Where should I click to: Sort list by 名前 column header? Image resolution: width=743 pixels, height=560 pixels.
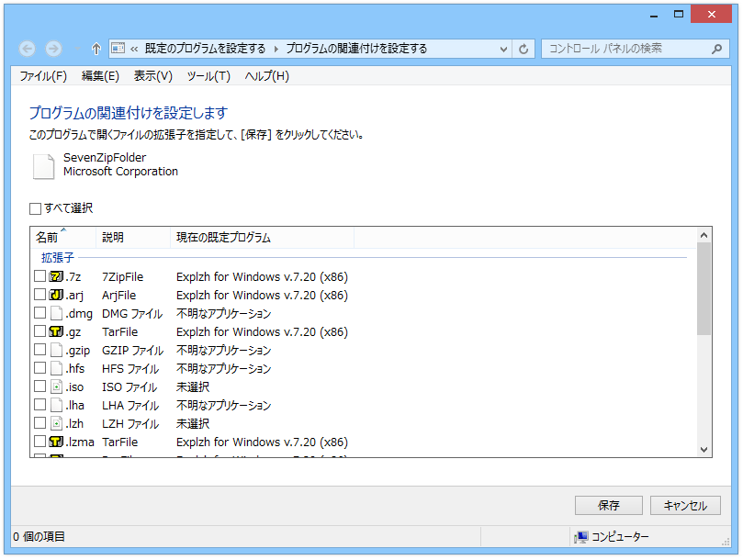[x=63, y=237]
